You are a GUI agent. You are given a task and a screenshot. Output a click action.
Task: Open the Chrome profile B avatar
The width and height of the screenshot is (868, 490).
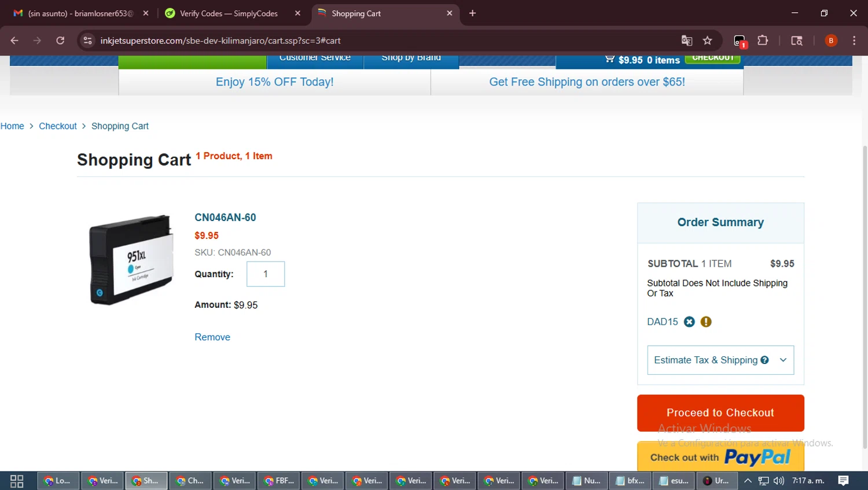coord(831,40)
